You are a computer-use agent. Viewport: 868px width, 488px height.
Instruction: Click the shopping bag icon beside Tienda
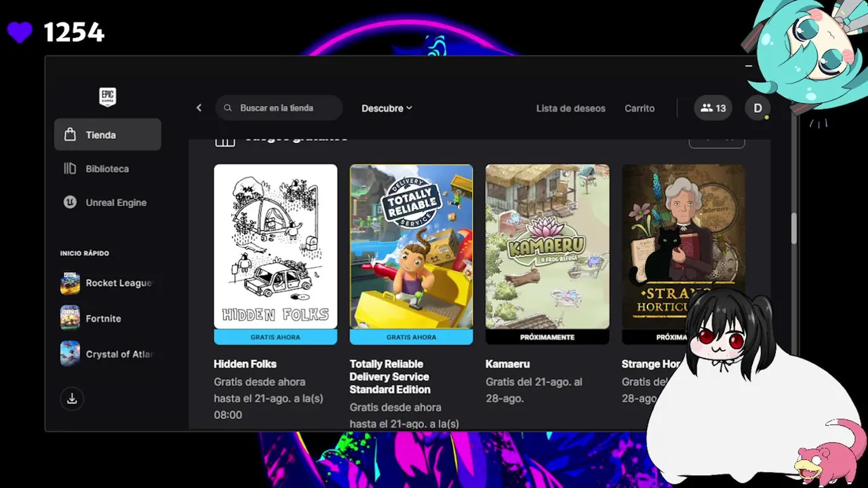(x=70, y=134)
